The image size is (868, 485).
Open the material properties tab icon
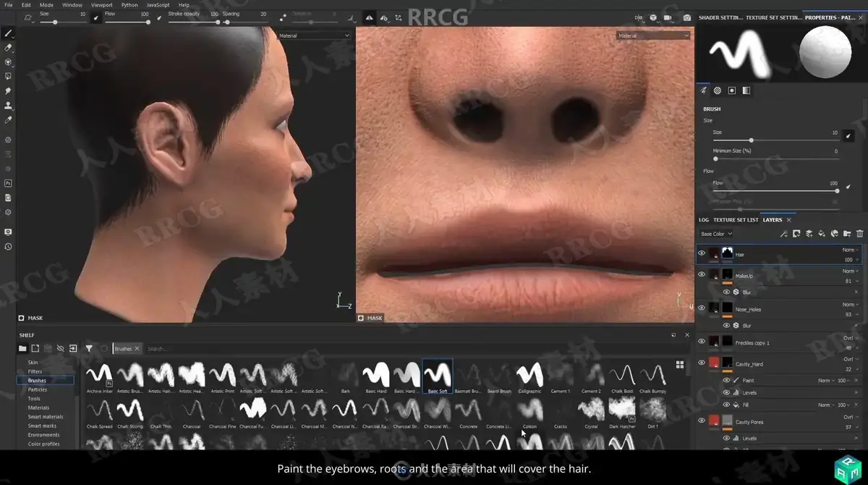click(x=746, y=90)
